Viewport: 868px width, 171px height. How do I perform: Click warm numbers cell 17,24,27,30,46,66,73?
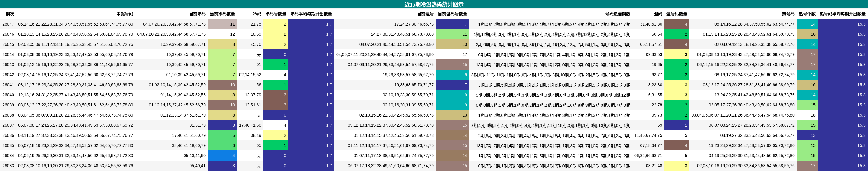[414, 24]
